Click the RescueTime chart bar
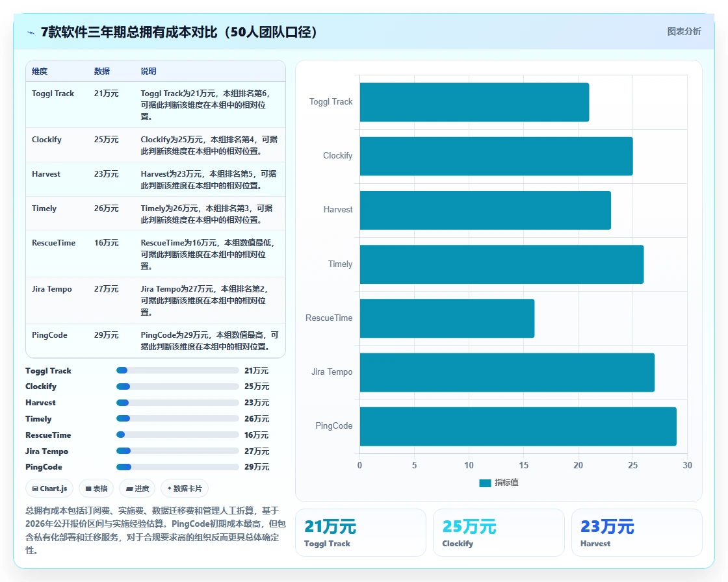Viewport: 728px width, 582px height. 447,318
